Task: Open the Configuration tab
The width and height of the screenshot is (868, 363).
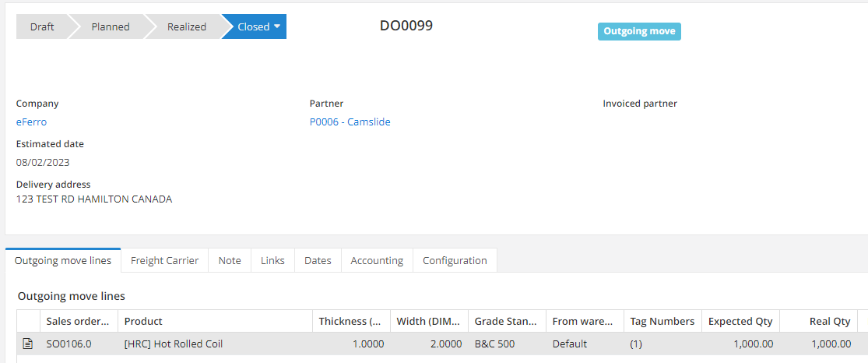Action: click(455, 260)
